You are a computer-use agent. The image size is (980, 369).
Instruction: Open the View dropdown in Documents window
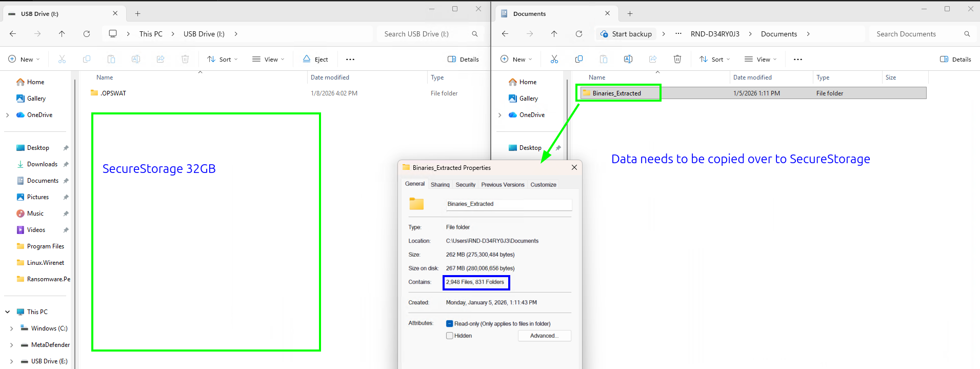pos(761,60)
